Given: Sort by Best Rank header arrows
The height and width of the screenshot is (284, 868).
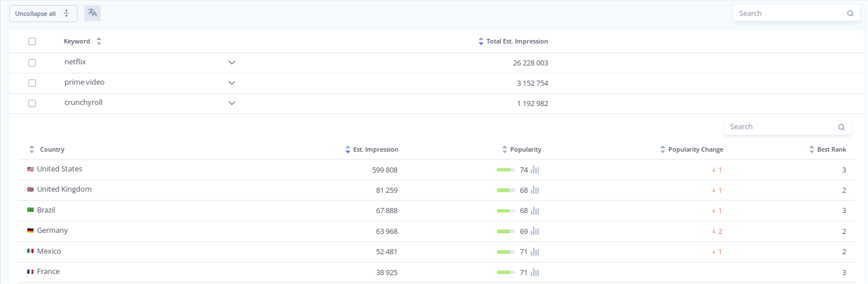Looking at the screenshot, I should pyautogui.click(x=812, y=149).
